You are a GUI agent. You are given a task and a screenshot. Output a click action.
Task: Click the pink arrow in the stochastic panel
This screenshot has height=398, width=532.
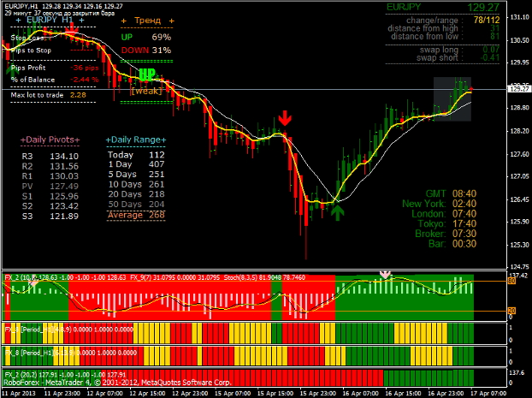[x=385, y=275]
